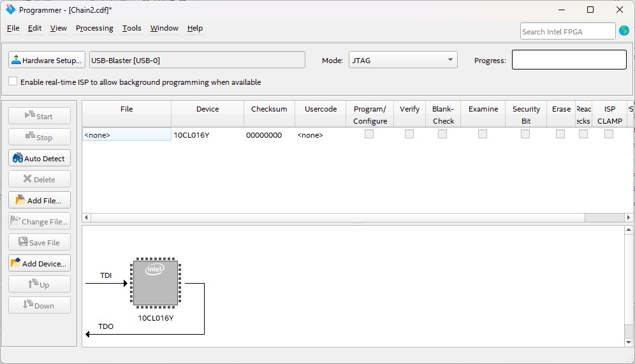Viewport: 635px width, 364px height.
Task: Click the TDI label in diagram
Action: point(106,275)
